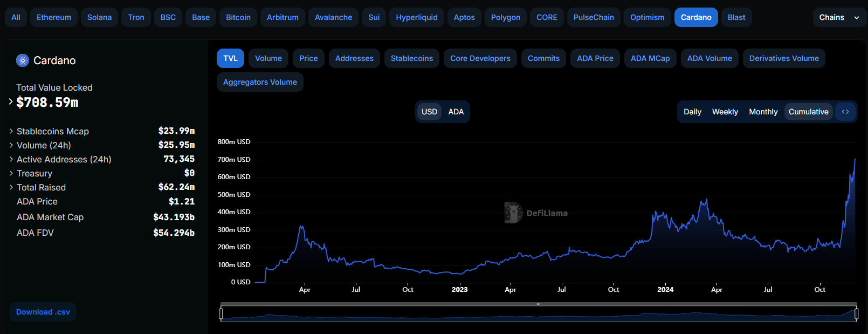Open the All chains tab
This screenshot has height=334, width=868.
pos(16,17)
